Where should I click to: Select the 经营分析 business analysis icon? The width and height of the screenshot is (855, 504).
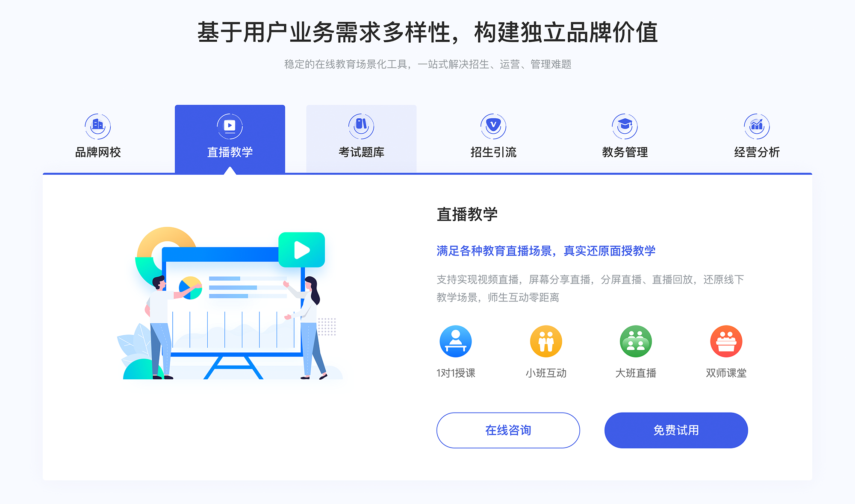(758, 123)
